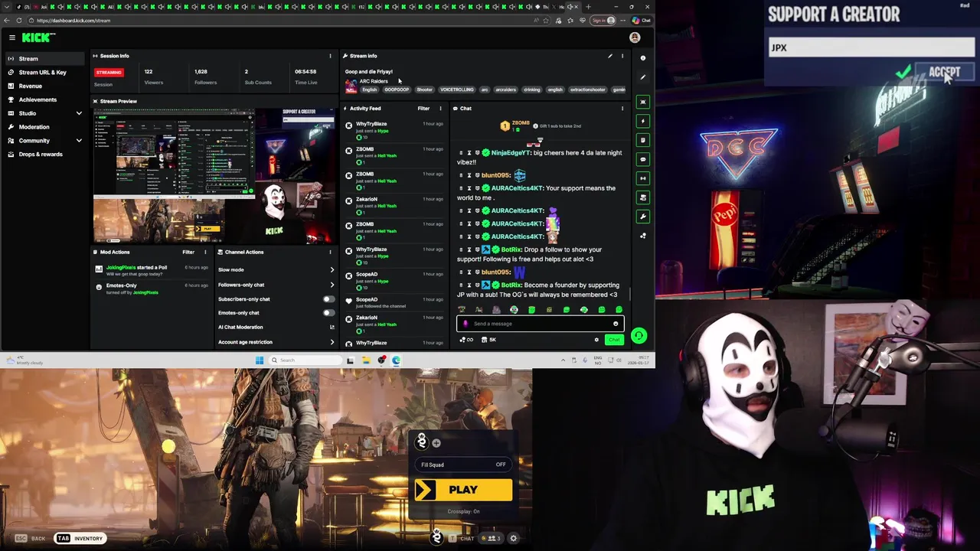The height and width of the screenshot is (551, 980).
Task: Click the Stream Preview thumbnail
Action: tap(214, 176)
